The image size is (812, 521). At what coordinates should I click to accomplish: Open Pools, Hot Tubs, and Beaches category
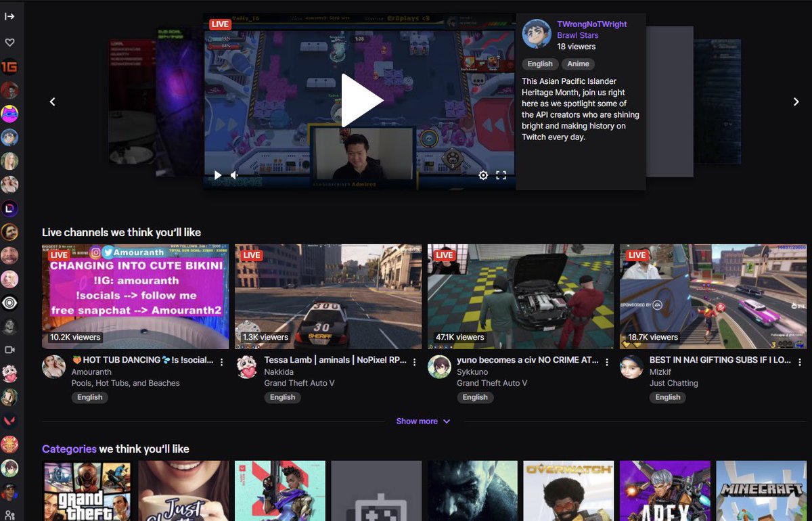(126, 383)
